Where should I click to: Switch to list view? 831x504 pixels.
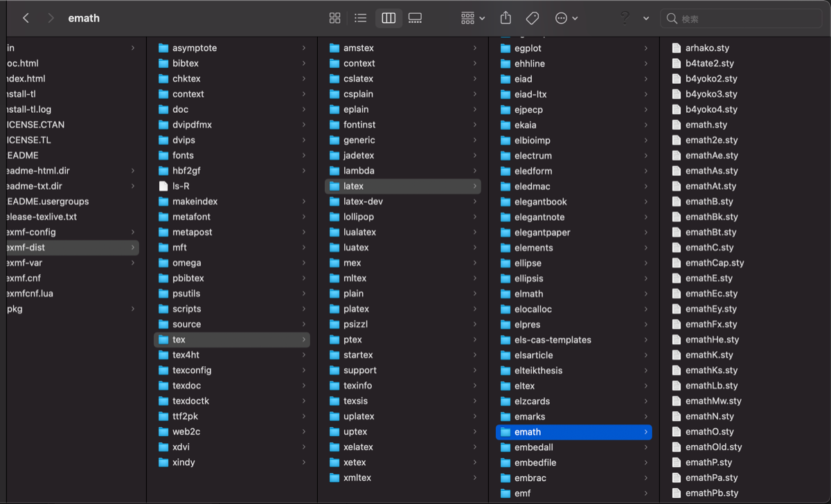pyautogui.click(x=360, y=18)
